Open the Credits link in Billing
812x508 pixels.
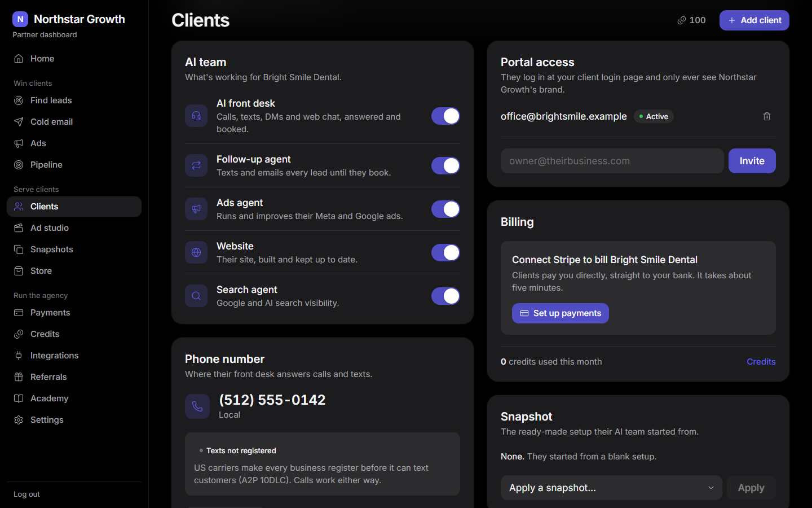coord(761,362)
